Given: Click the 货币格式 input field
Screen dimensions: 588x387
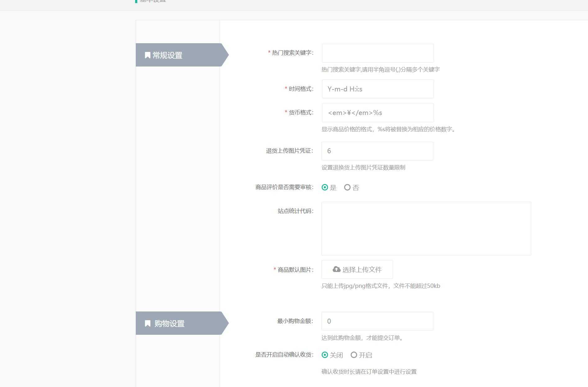Looking at the screenshot, I should click(x=377, y=113).
